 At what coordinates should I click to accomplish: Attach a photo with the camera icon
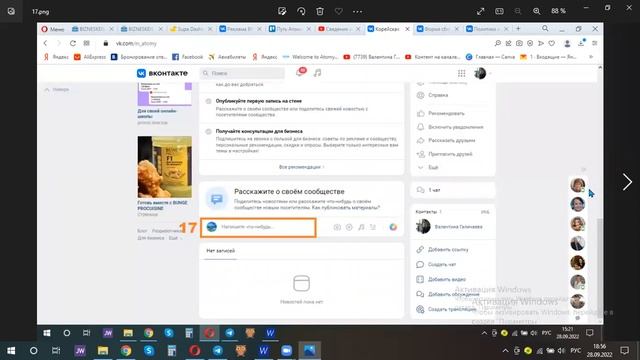pos(337,227)
